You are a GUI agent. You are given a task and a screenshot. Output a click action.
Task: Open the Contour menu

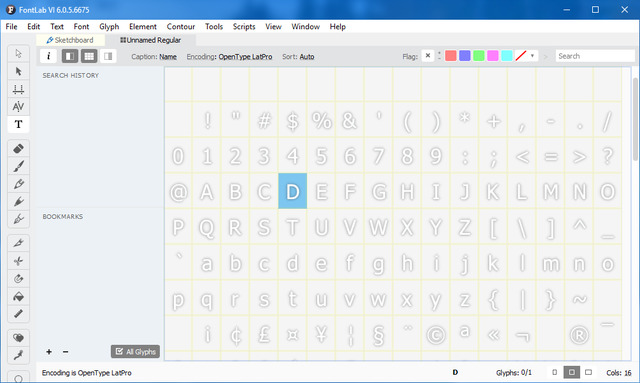coord(180,27)
